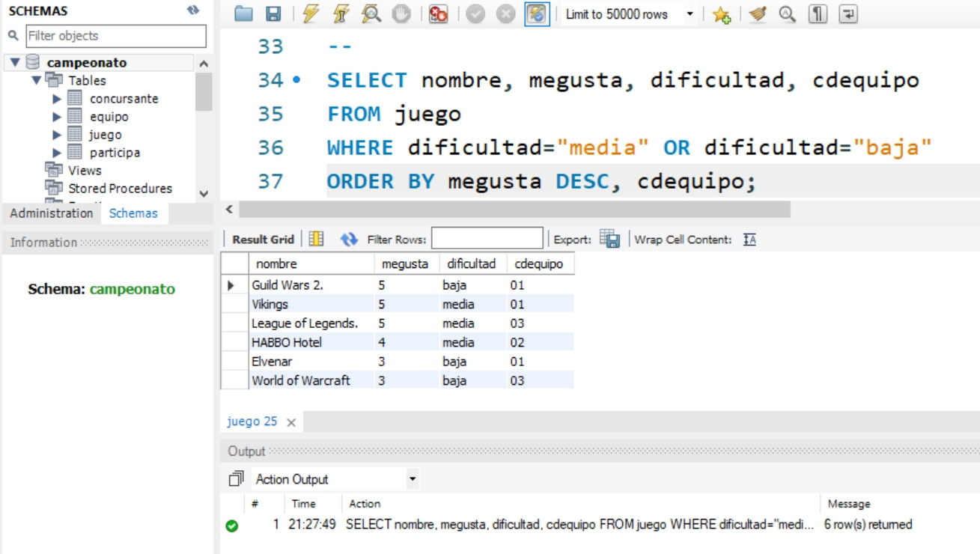Sort by the nombre column header
980x554 pixels.
[x=311, y=264]
